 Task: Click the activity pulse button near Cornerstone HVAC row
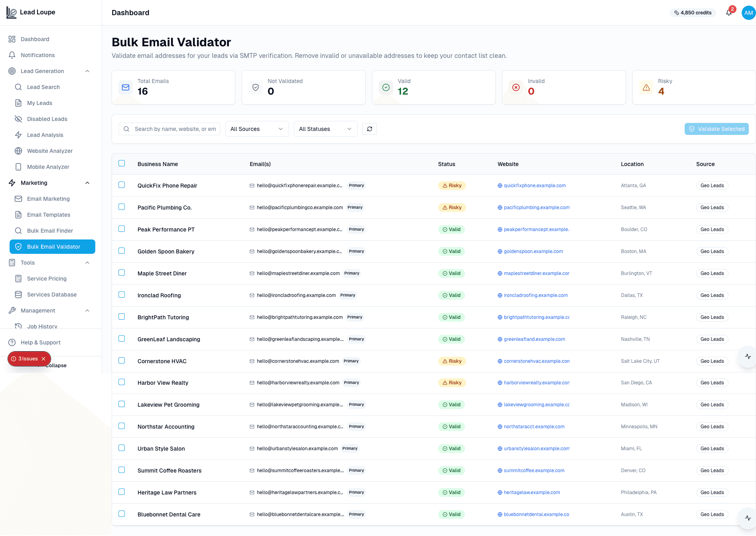(x=748, y=356)
